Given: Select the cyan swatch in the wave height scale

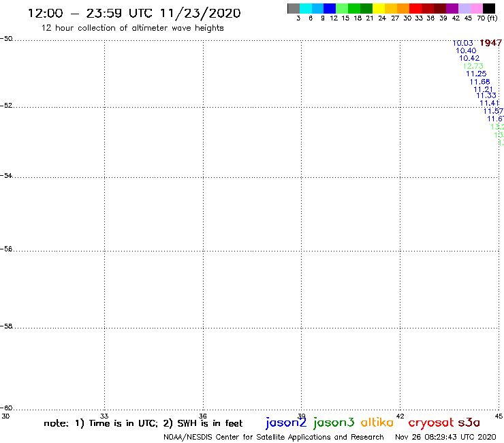Looking at the screenshot, I should [x=306, y=8].
